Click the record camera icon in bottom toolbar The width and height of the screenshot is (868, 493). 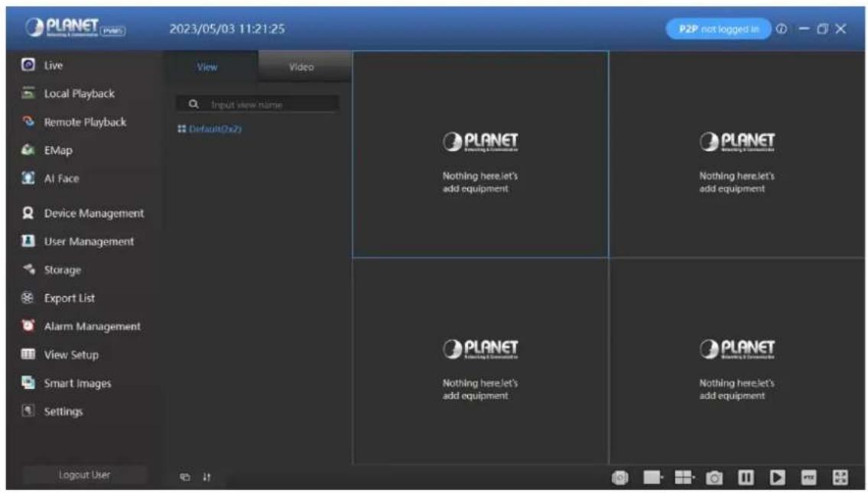[x=620, y=477]
